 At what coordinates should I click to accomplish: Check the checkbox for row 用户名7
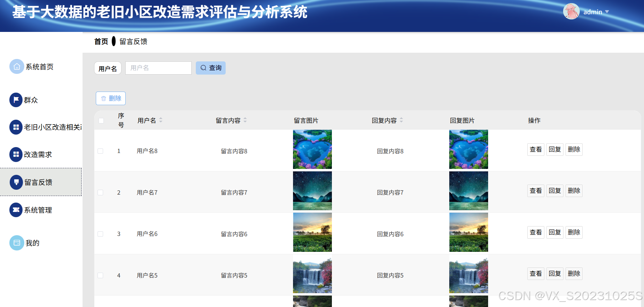(x=100, y=193)
